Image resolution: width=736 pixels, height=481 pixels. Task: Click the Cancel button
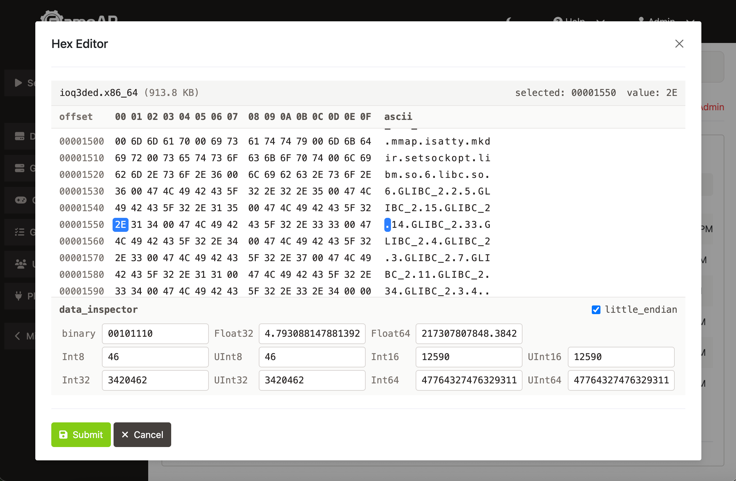(x=142, y=435)
